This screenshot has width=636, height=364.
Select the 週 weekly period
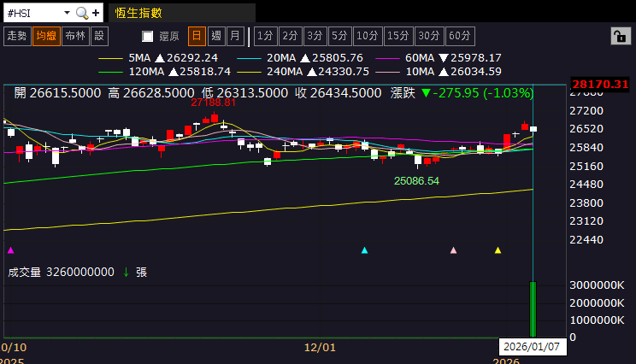tap(216, 36)
